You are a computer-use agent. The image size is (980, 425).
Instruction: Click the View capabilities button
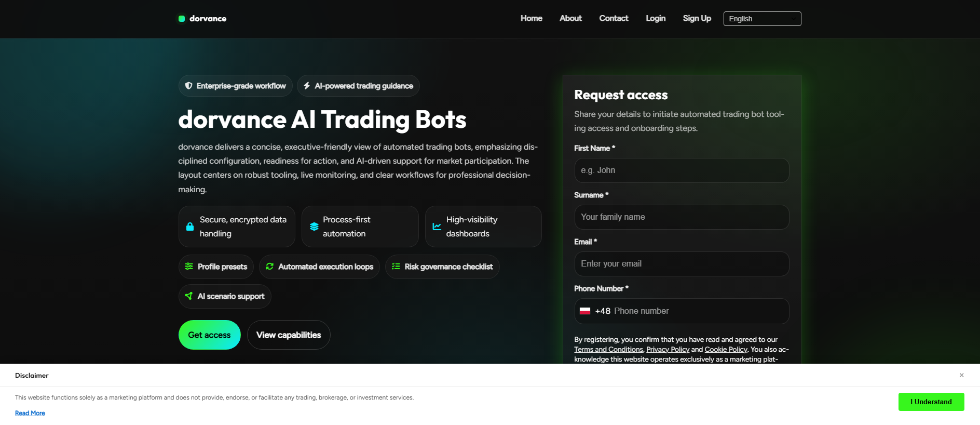(289, 335)
